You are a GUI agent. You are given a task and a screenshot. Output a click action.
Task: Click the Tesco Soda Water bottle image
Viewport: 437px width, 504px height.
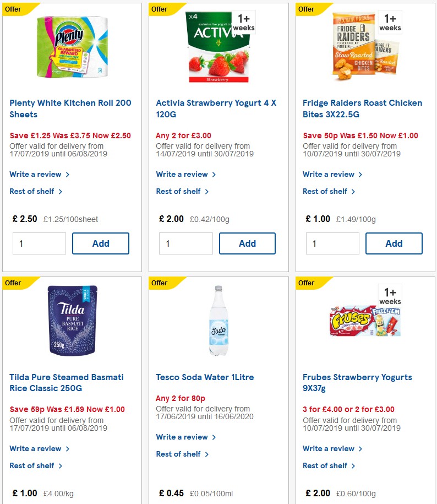[x=218, y=319]
